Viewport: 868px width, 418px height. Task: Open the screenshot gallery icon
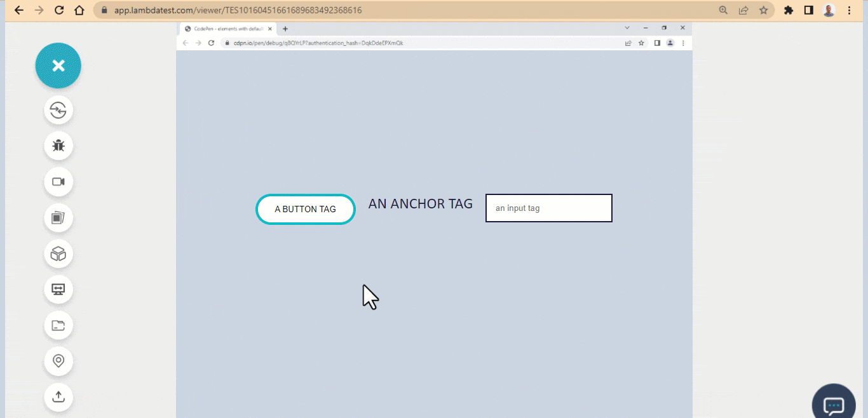click(58, 218)
